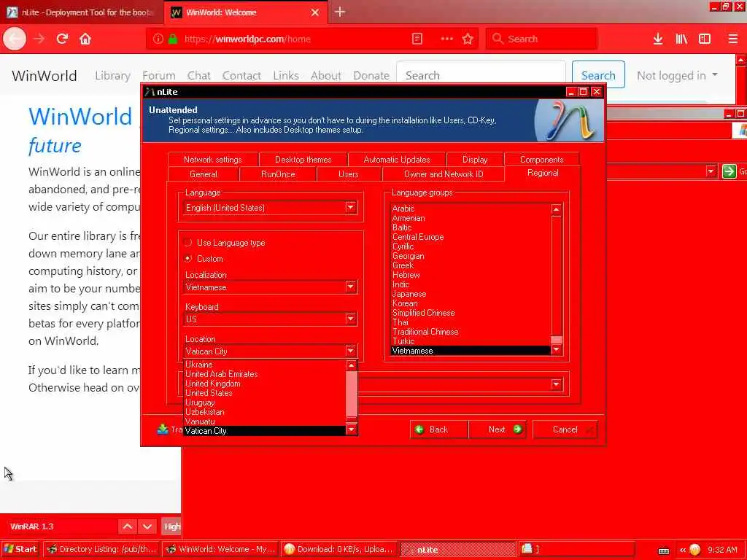This screenshot has width=747, height=560.
Task: Click the Next button in nLite
Action: 498,429
